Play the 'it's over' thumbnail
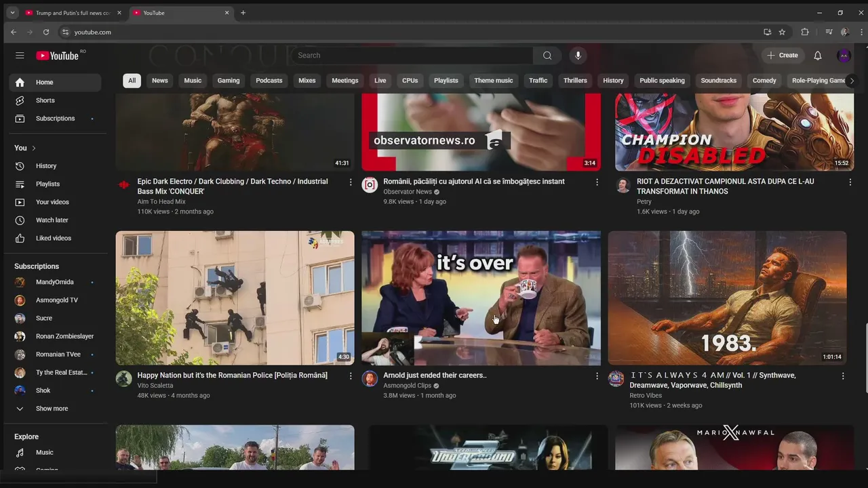The width and height of the screenshot is (868, 488). (481, 298)
